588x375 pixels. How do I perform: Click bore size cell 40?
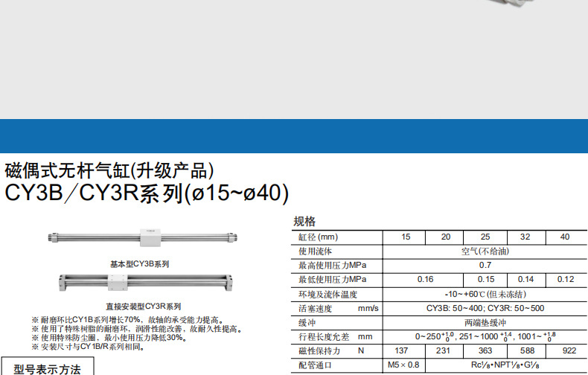(565, 237)
